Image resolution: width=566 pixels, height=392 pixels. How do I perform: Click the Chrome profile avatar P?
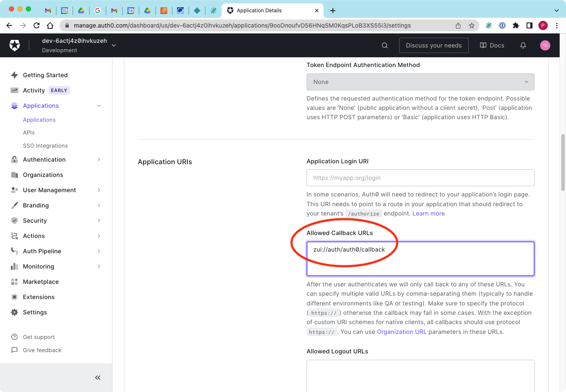pos(543,25)
